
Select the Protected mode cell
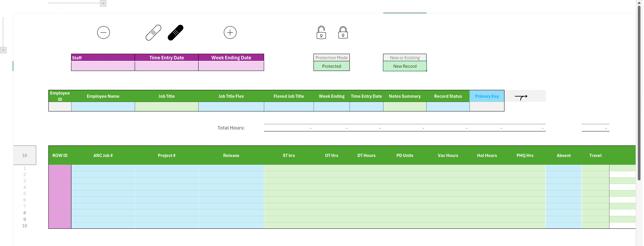coord(331,66)
